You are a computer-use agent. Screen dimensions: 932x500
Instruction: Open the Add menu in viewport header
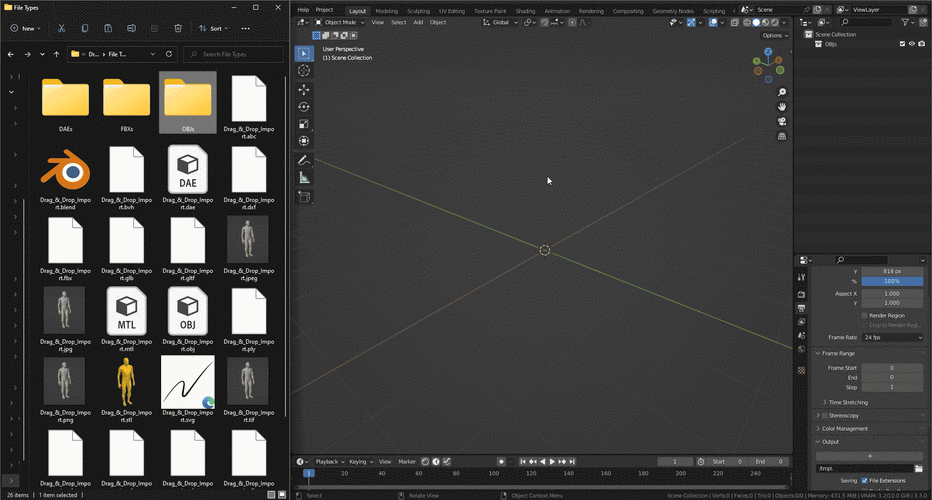click(x=418, y=23)
